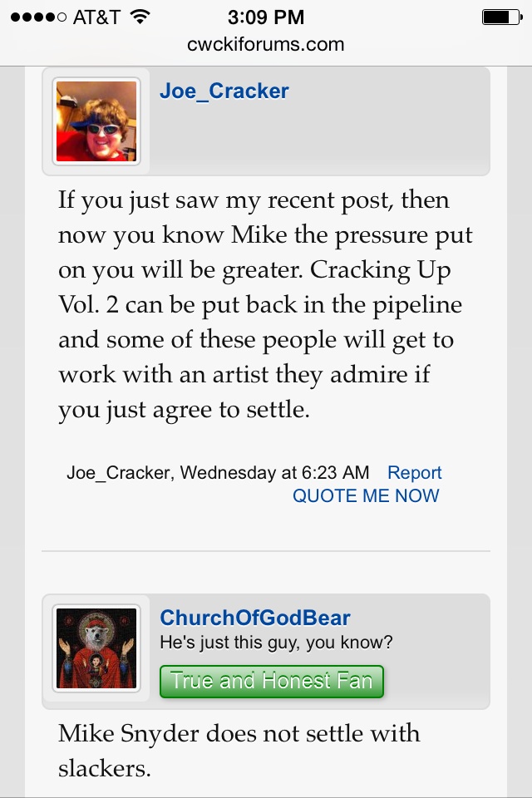Tap the AT&T carrier label
The image size is (532, 798).
click(x=96, y=17)
